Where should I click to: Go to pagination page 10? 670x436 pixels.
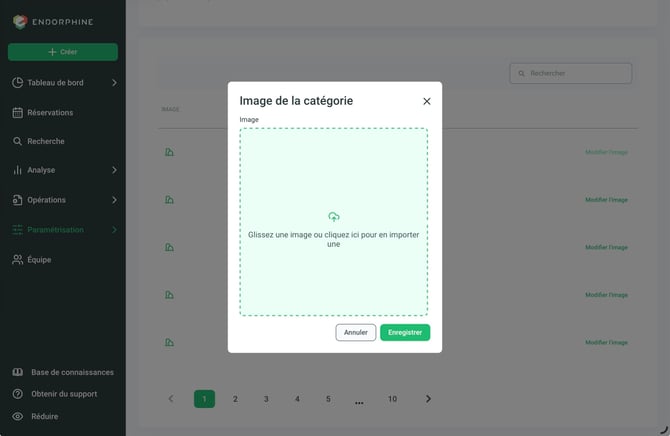[x=392, y=399]
